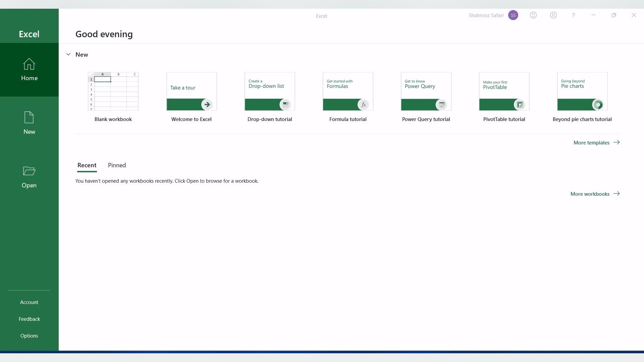Send a frown with sad face icon
The height and width of the screenshot is (362, 644).
tap(553, 15)
